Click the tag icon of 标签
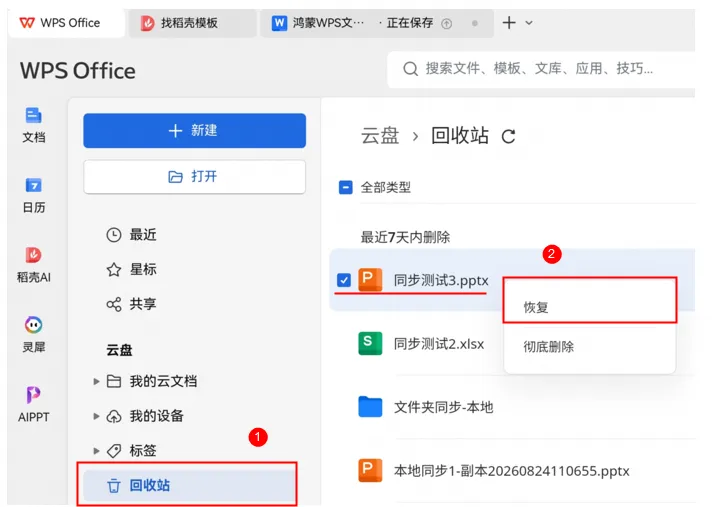This screenshot has width=712, height=507. coord(114,450)
